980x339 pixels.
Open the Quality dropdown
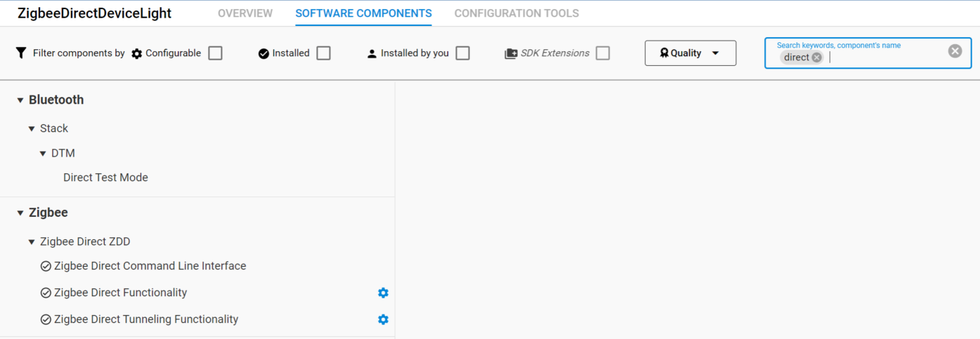pyautogui.click(x=690, y=53)
